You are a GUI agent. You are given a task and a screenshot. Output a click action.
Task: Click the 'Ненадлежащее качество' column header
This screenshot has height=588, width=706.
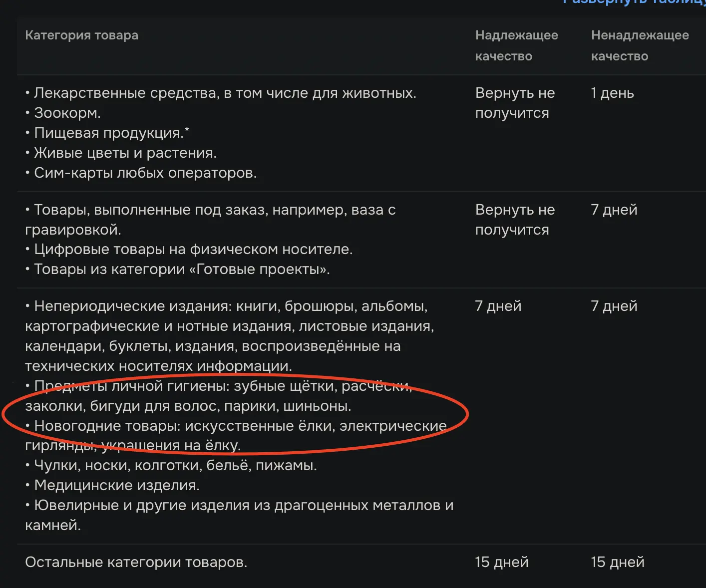pos(640,45)
